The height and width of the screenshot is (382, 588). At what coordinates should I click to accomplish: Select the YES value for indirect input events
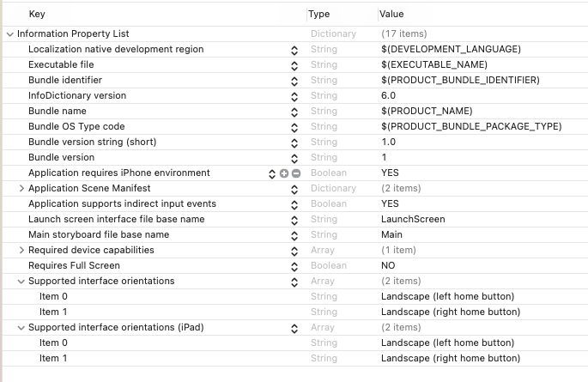390,204
